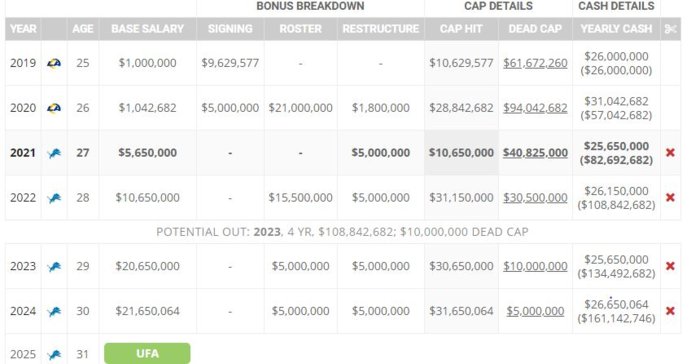Open the $30,500,000 dead cap link

[535, 197]
